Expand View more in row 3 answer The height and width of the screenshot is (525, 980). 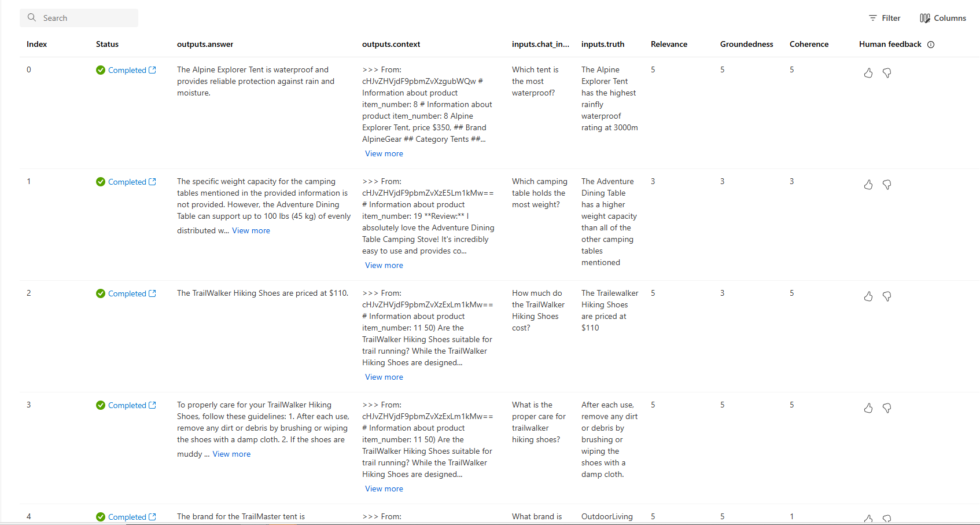[231, 454]
